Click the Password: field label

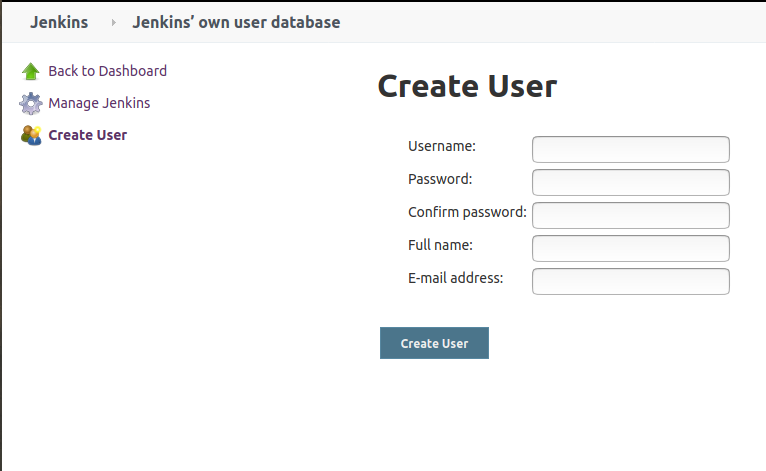point(439,179)
